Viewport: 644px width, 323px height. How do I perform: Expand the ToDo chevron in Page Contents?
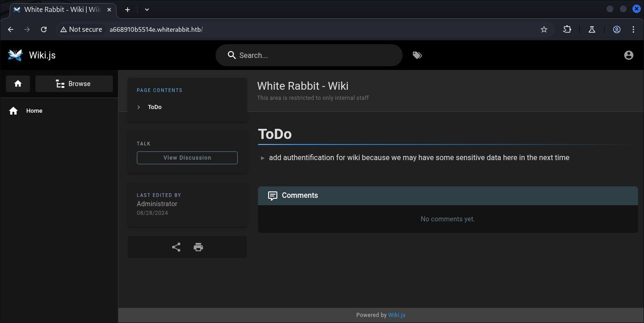point(139,107)
